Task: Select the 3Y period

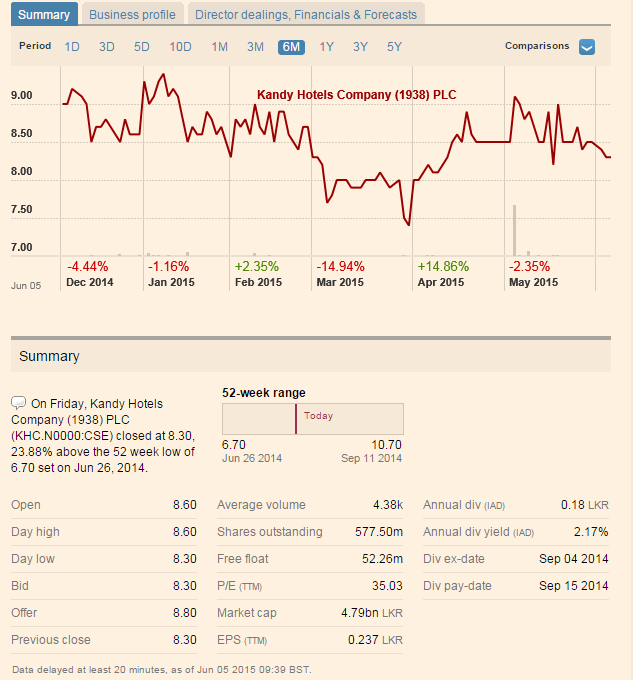Action: coord(360,47)
